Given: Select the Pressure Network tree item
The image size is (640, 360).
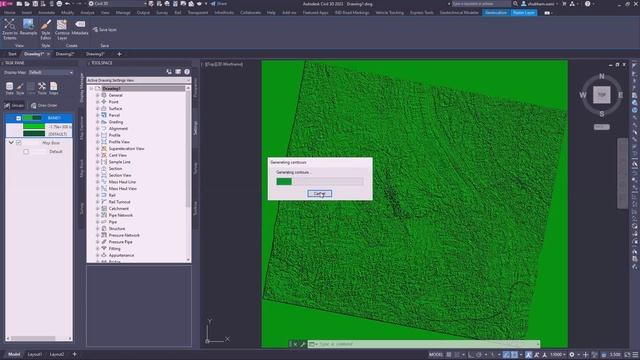Looking at the screenshot, I should 124,236.
